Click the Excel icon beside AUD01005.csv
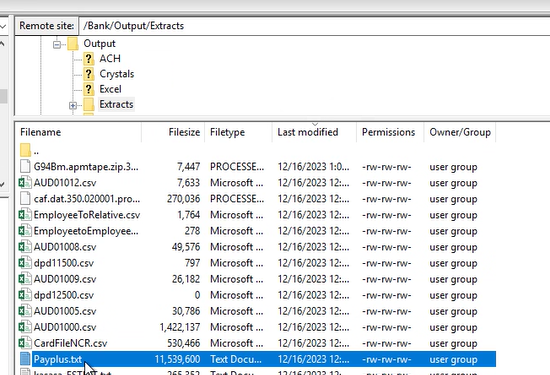 (x=25, y=311)
